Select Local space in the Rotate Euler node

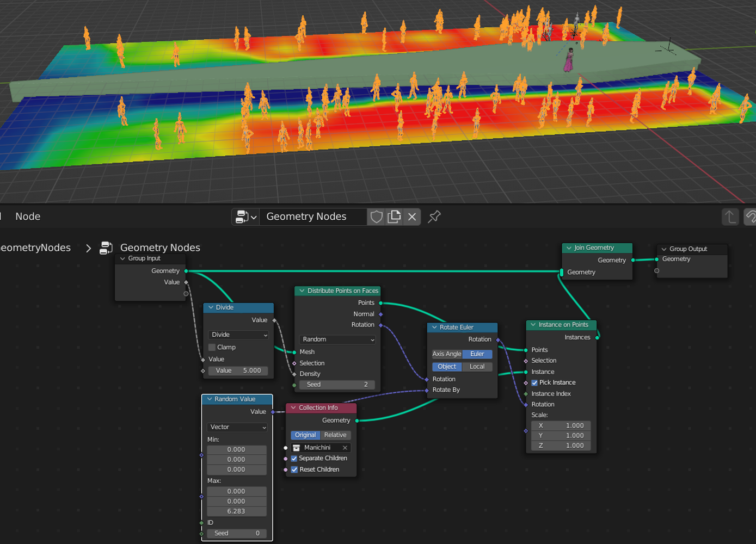coord(477,366)
